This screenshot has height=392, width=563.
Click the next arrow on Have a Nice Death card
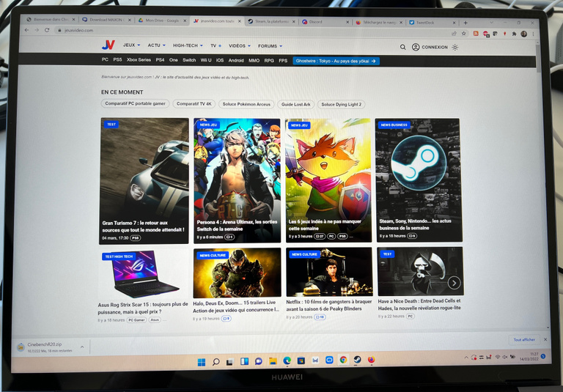click(454, 283)
